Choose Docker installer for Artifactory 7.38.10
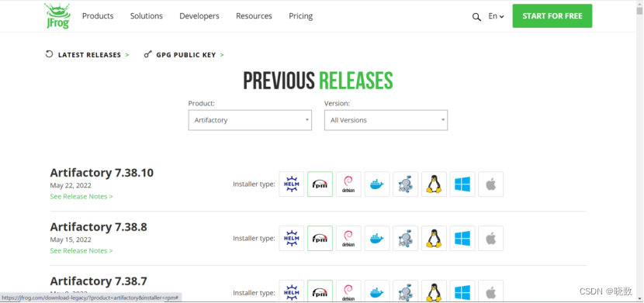This screenshot has height=303, width=644. pos(377,184)
